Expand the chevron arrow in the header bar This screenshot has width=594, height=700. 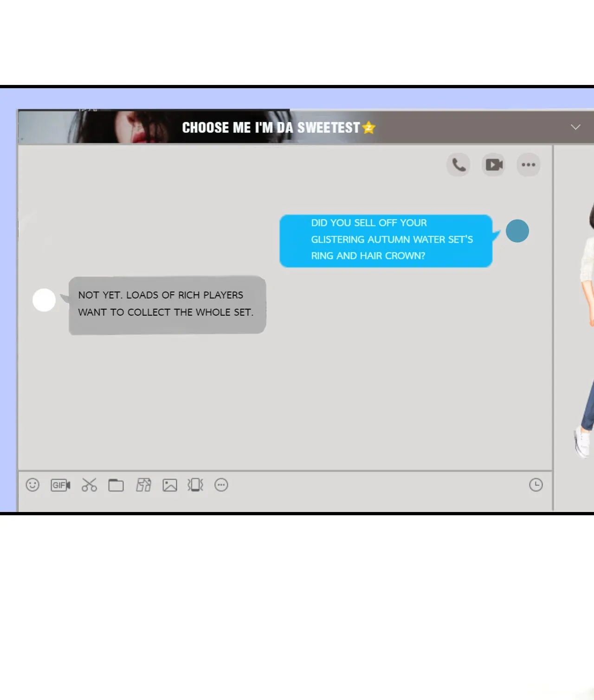coord(575,127)
